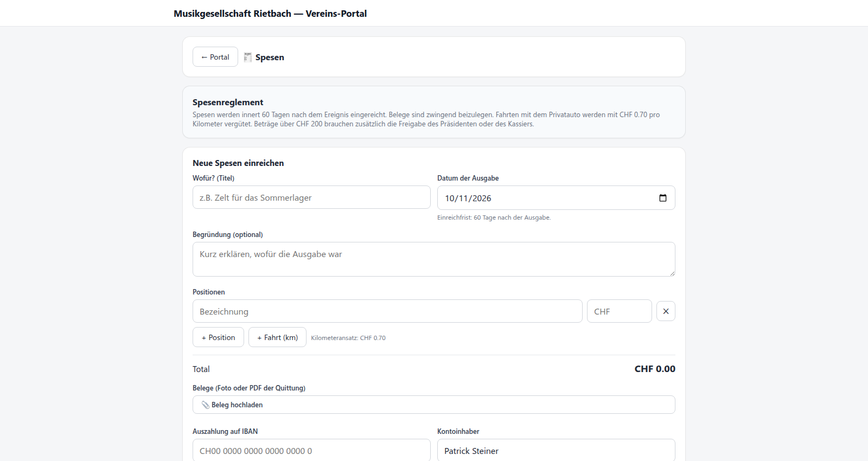Viewport: 868px width, 461px height.
Task: Click the Musikgesellschaft Rietbach portal title
Action: click(x=270, y=14)
